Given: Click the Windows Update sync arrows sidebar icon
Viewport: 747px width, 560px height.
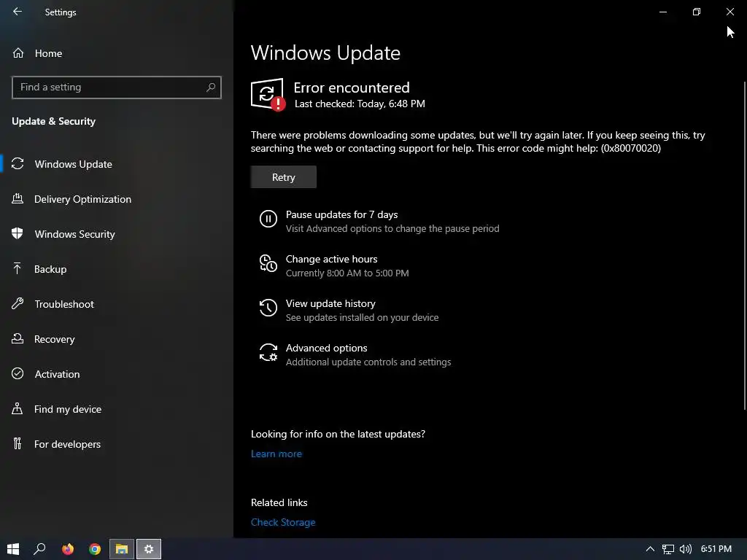Looking at the screenshot, I should pos(18,164).
